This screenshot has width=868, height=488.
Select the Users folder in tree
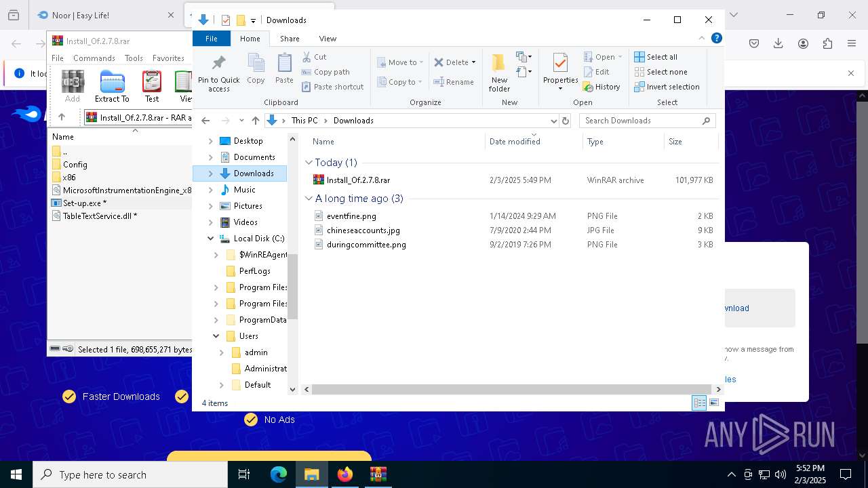(x=248, y=336)
